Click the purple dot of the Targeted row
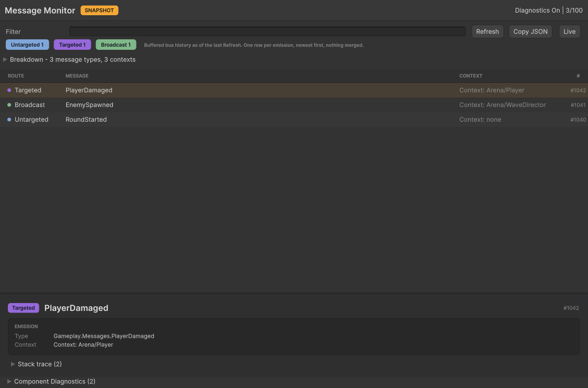The width and height of the screenshot is (588, 388). 9,90
